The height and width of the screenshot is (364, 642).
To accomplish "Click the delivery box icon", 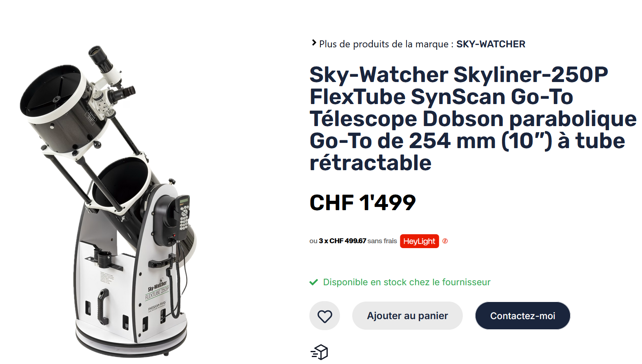I will 320,352.
